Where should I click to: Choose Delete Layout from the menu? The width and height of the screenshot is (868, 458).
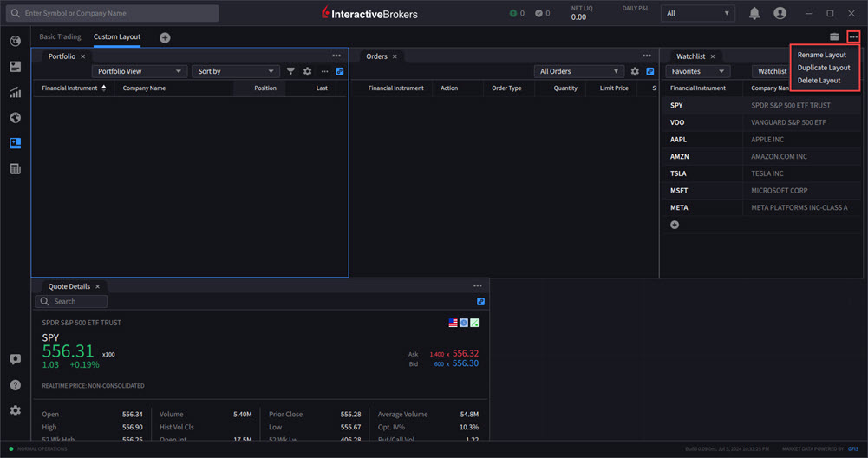819,81
